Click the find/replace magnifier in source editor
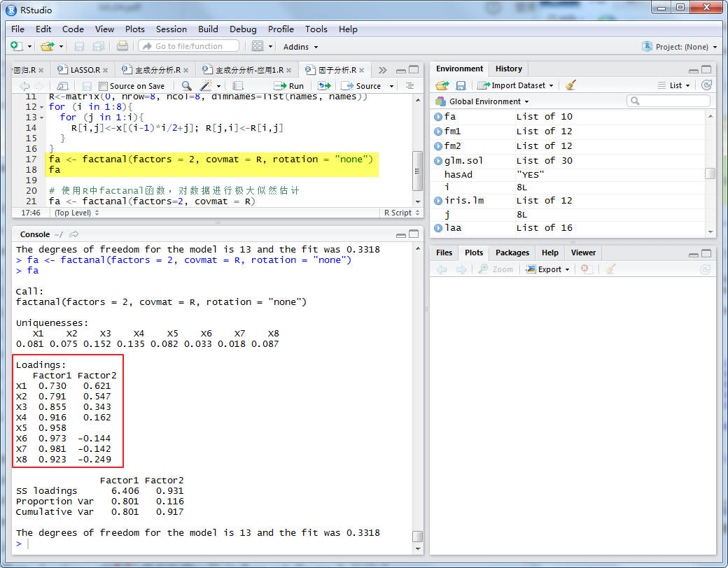This screenshot has height=568, width=728. 186,86
